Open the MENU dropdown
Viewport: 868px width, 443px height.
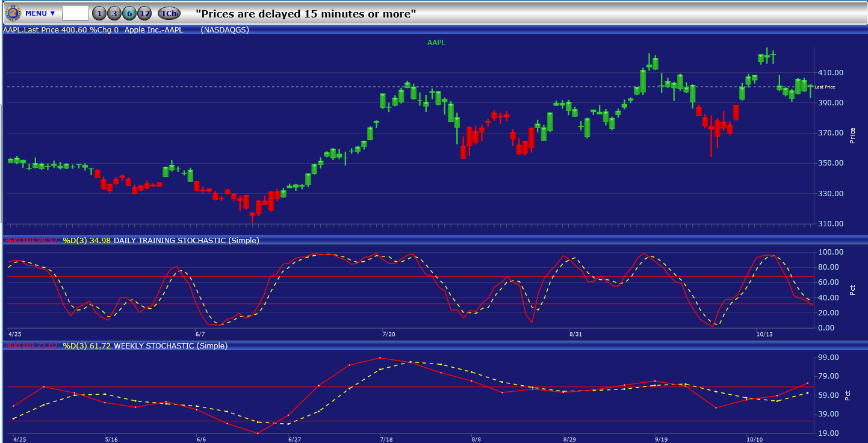(40, 13)
